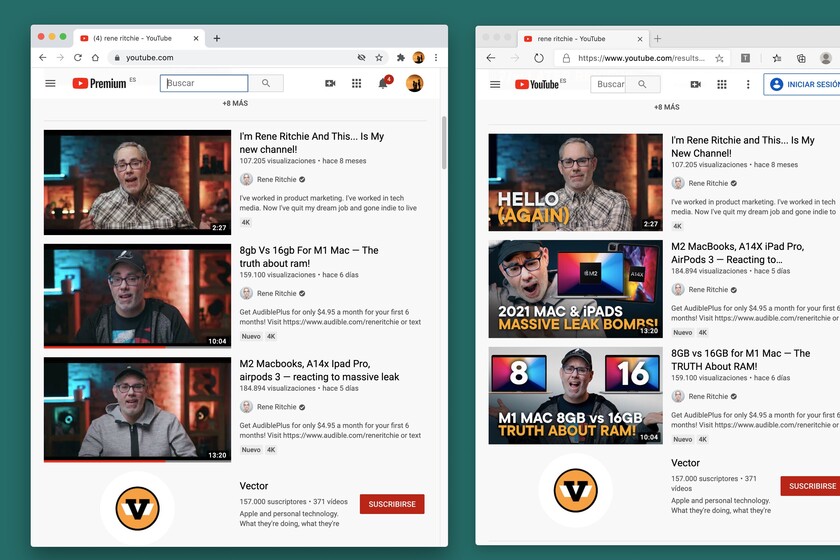Image resolution: width=840 pixels, height=560 pixels.
Task: Open the hamburger menu in the Edge YouTube page
Action: [495, 84]
